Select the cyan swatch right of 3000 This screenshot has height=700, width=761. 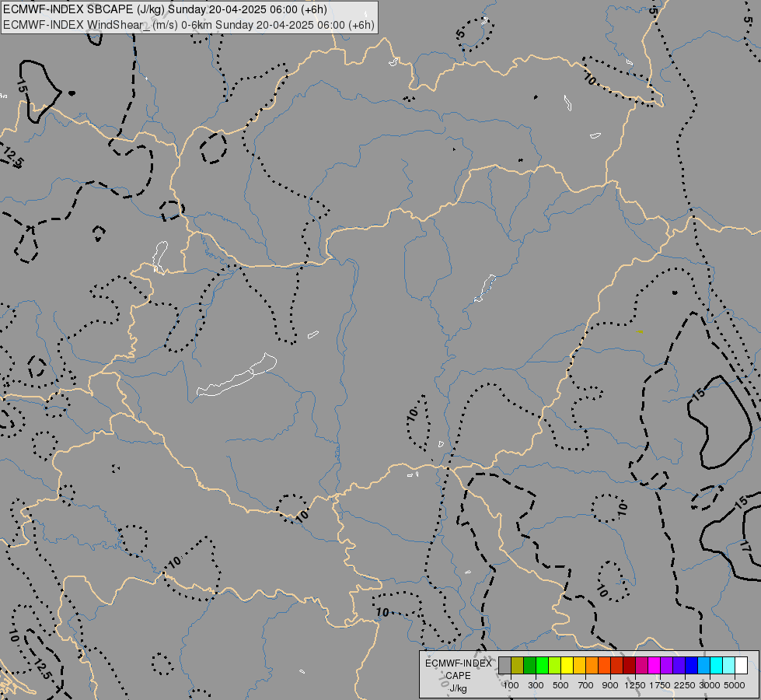tap(717, 665)
